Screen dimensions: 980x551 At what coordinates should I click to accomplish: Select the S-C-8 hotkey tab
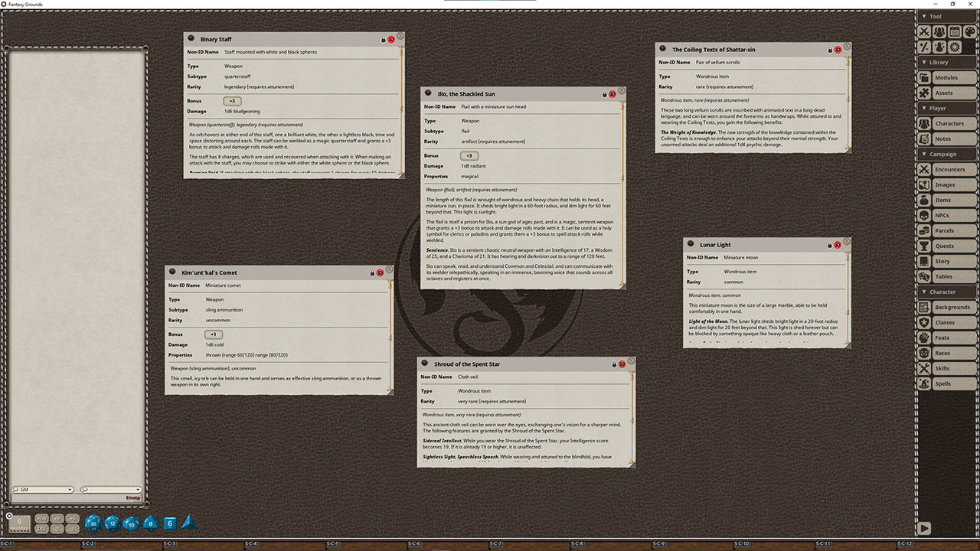tap(577, 545)
